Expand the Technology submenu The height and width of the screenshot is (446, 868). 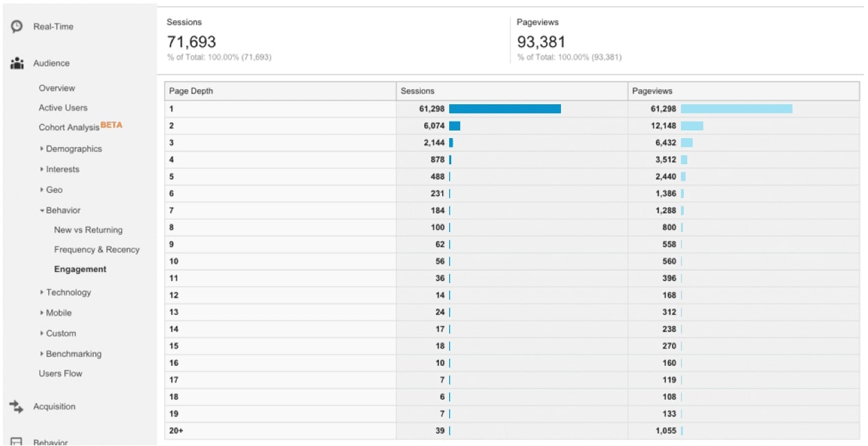pos(66,292)
